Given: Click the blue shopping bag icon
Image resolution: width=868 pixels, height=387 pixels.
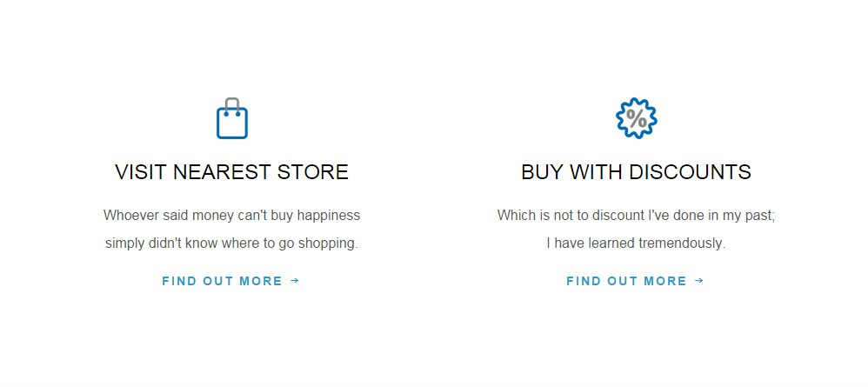Looking at the screenshot, I should 232,118.
